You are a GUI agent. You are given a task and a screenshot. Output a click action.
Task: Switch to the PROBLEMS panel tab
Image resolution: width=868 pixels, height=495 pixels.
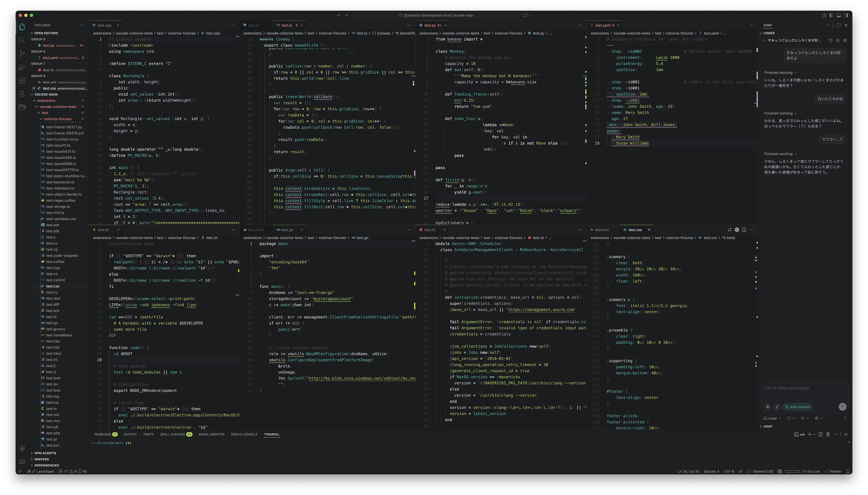(102, 435)
